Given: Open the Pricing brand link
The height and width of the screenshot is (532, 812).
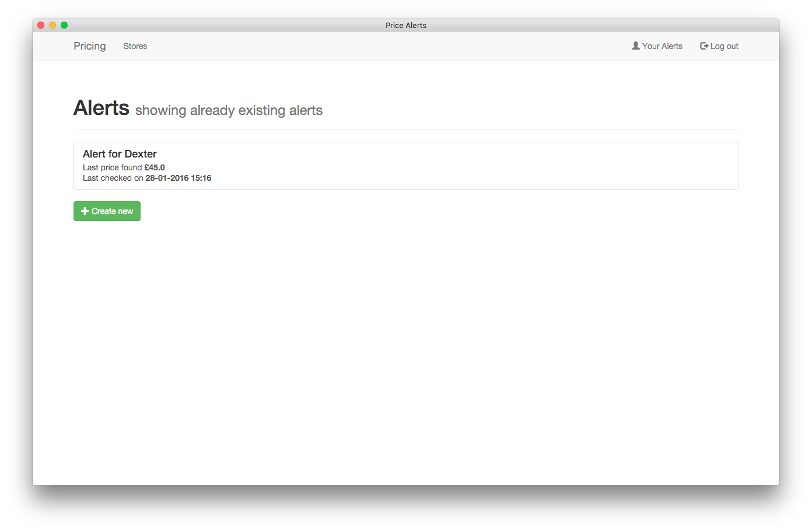Looking at the screenshot, I should pos(89,46).
